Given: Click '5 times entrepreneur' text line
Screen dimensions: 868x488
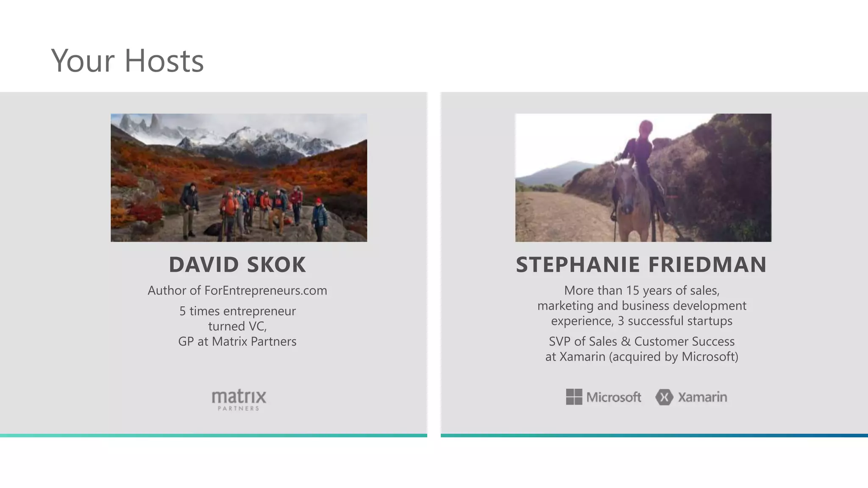Looking at the screenshot, I should pos(237,311).
